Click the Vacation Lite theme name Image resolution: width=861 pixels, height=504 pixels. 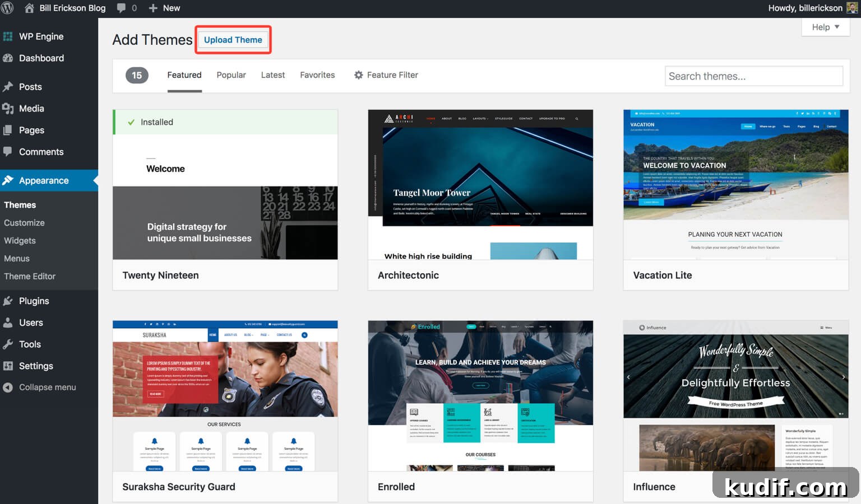(663, 276)
